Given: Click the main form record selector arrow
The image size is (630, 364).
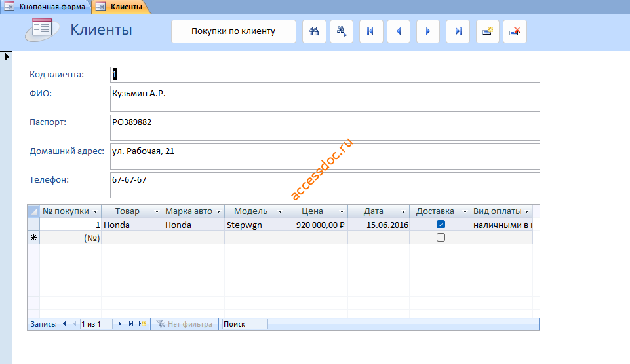Looking at the screenshot, I should tap(7, 56).
